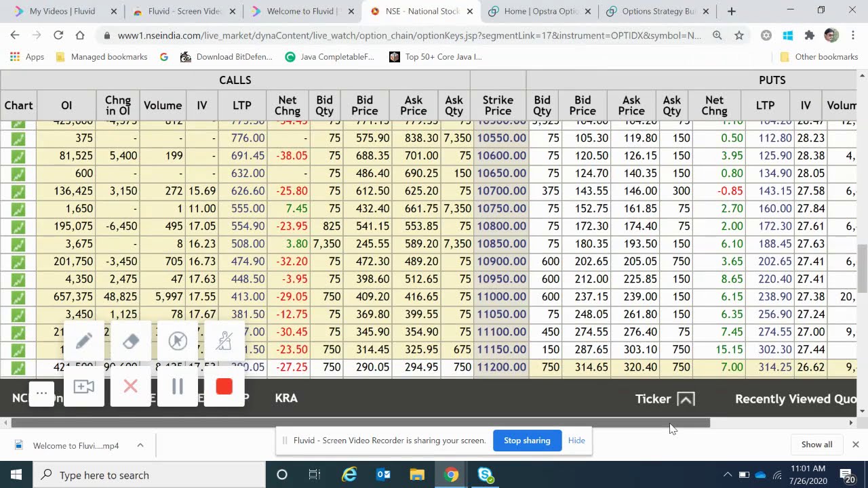Pause the Fluvid screen recording
The width and height of the screenshot is (868, 488).
(178, 386)
